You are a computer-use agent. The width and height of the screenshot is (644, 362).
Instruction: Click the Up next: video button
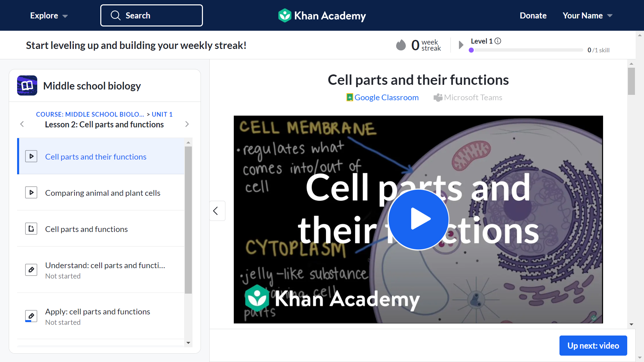coord(593,346)
